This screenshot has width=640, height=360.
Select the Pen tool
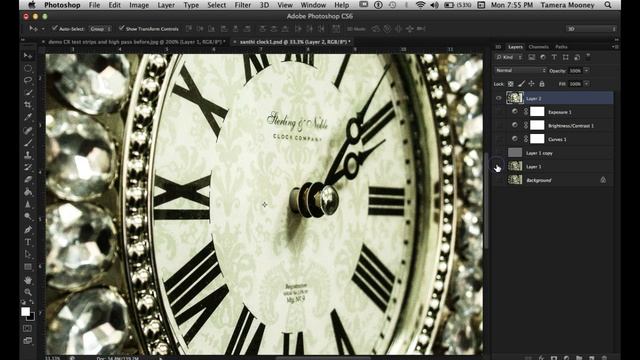pos(28,230)
